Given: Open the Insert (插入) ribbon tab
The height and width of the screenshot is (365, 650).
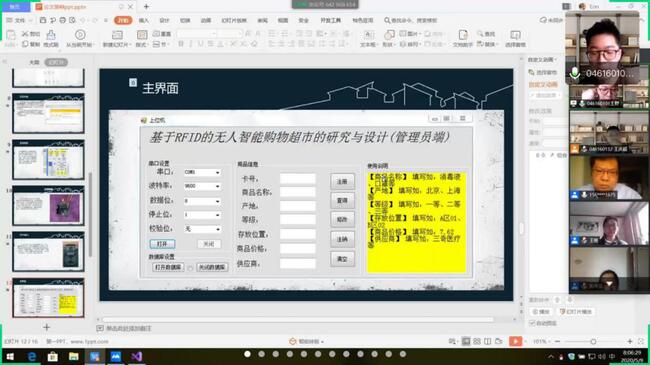Looking at the screenshot, I should tap(144, 20).
